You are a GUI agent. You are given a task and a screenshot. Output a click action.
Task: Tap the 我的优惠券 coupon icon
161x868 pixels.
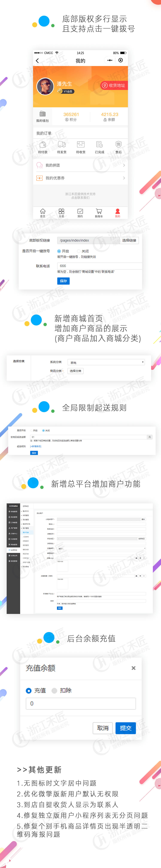coord(39,178)
